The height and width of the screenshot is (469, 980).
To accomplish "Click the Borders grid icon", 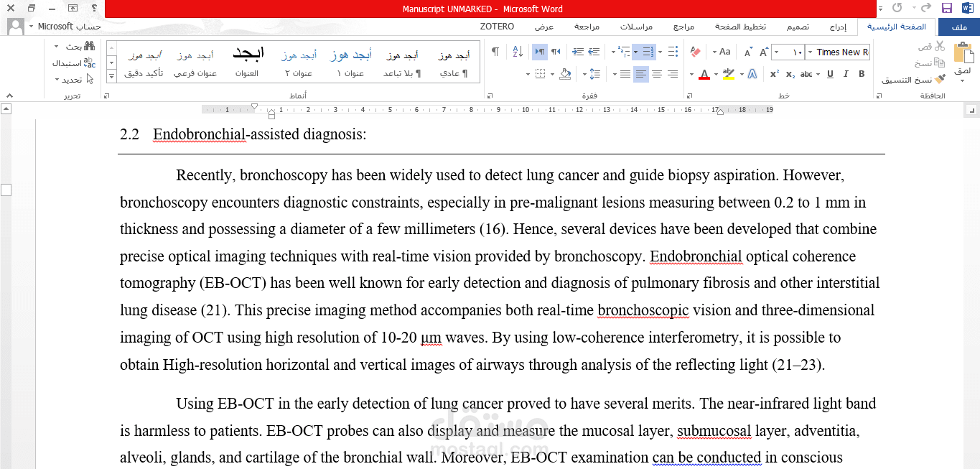I will tap(541, 74).
